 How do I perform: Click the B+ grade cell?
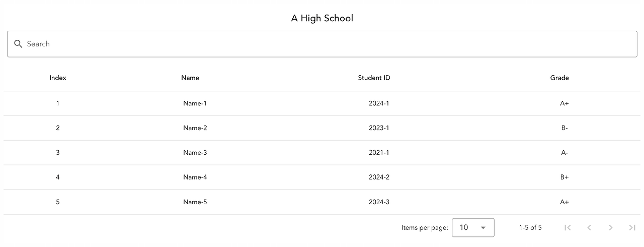click(x=565, y=177)
